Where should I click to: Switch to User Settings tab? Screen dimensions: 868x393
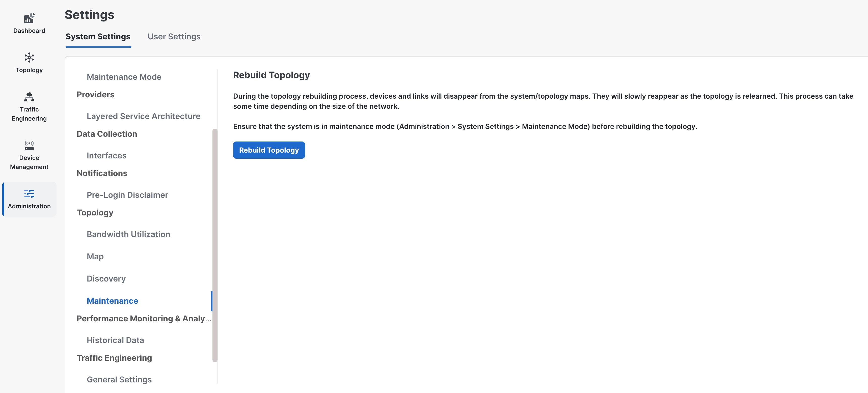[174, 36]
